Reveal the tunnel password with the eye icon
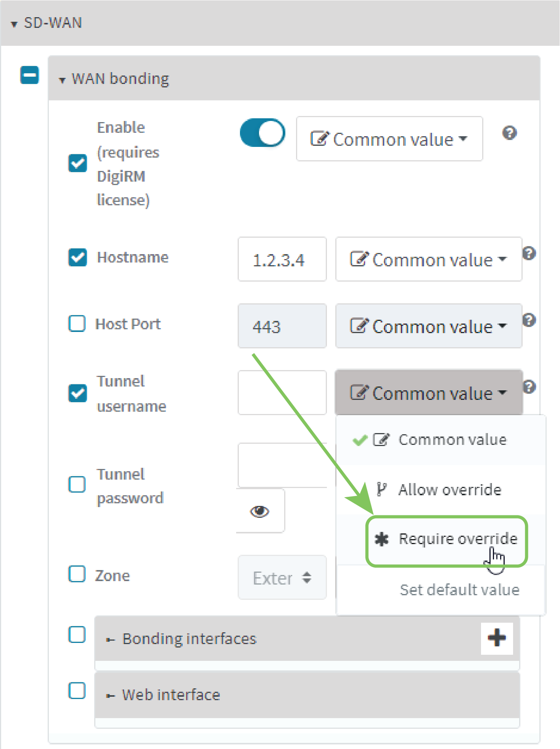560x749 pixels. coord(260,511)
